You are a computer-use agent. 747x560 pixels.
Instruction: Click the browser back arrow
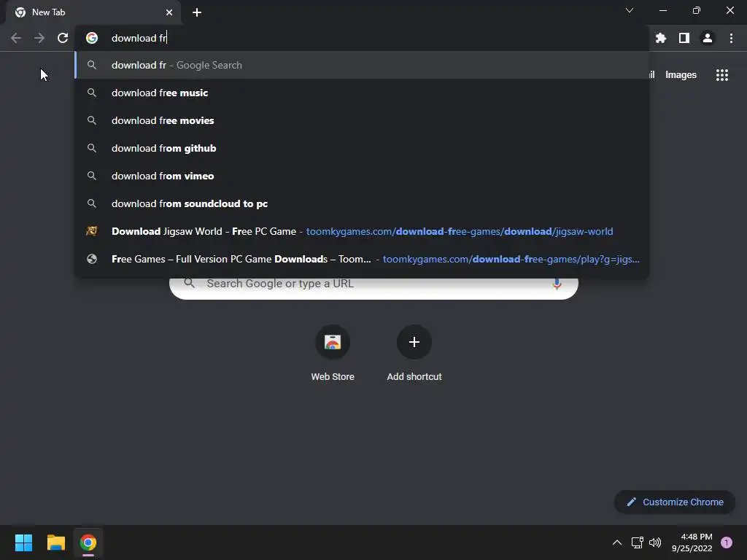click(x=16, y=38)
